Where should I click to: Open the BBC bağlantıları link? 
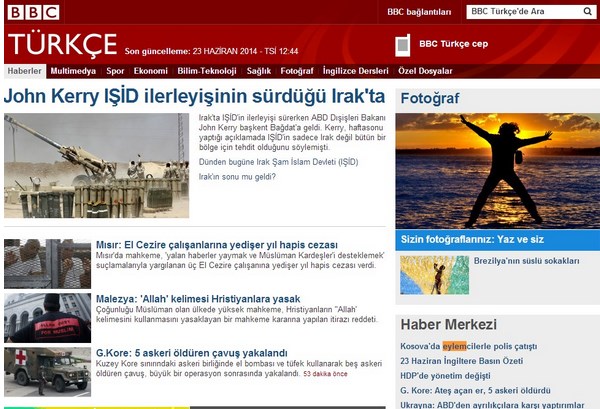420,12
